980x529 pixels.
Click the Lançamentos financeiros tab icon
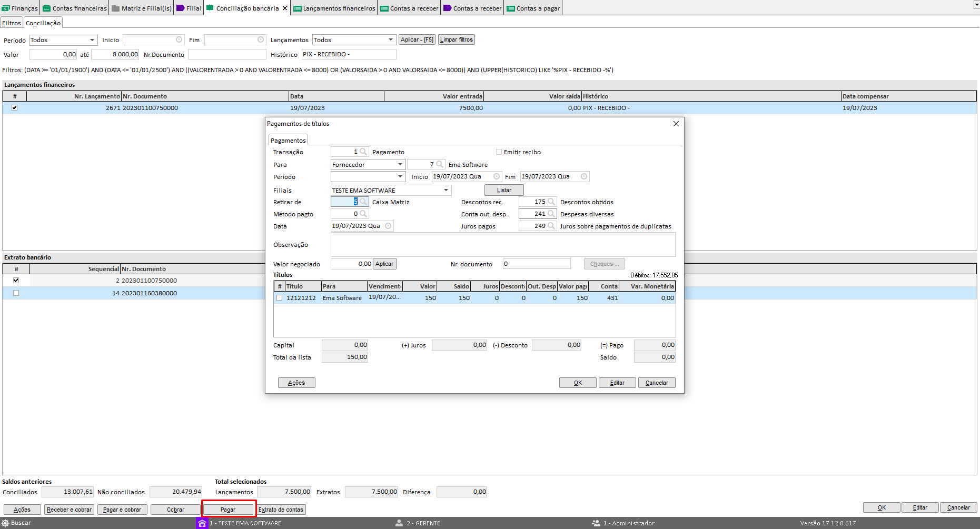click(298, 8)
